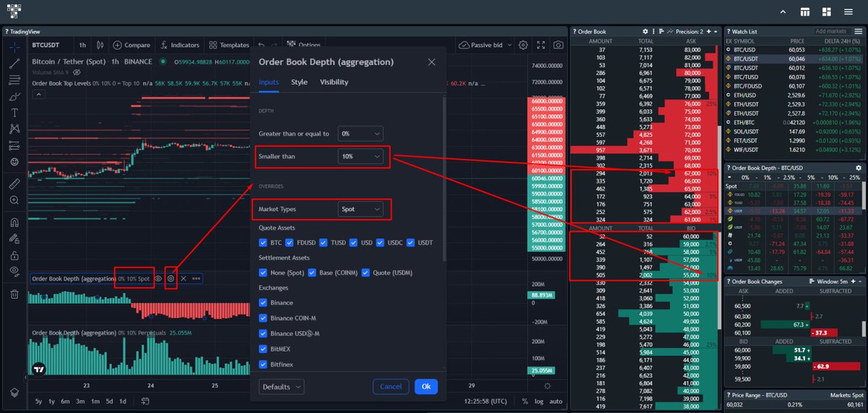The height and width of the screenshot is (413, 868).
Task: Select the Text annotation tool
Action: 14,113
